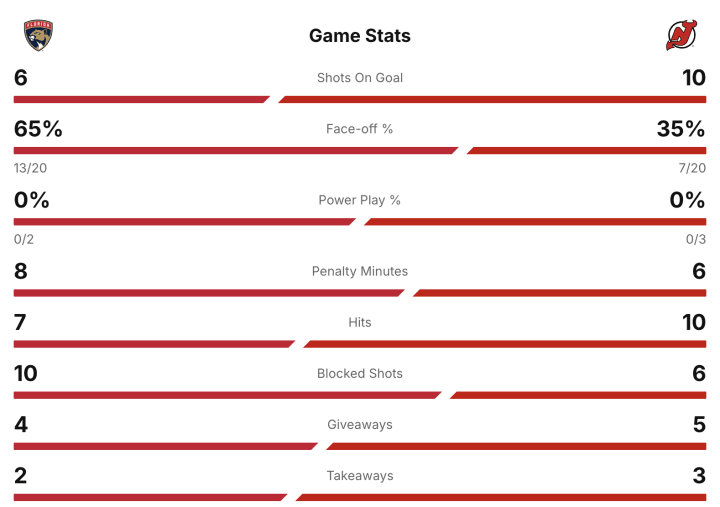This screenshot has height=507, width=720.
Task: Click the Blocked Shots label
Action: pyautogui.click(x=360, y=373)
